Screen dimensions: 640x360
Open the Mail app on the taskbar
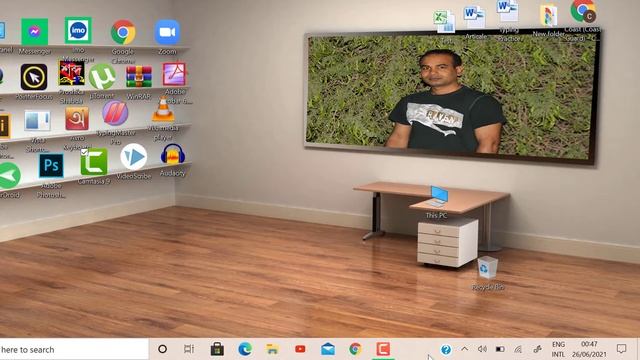328,349
